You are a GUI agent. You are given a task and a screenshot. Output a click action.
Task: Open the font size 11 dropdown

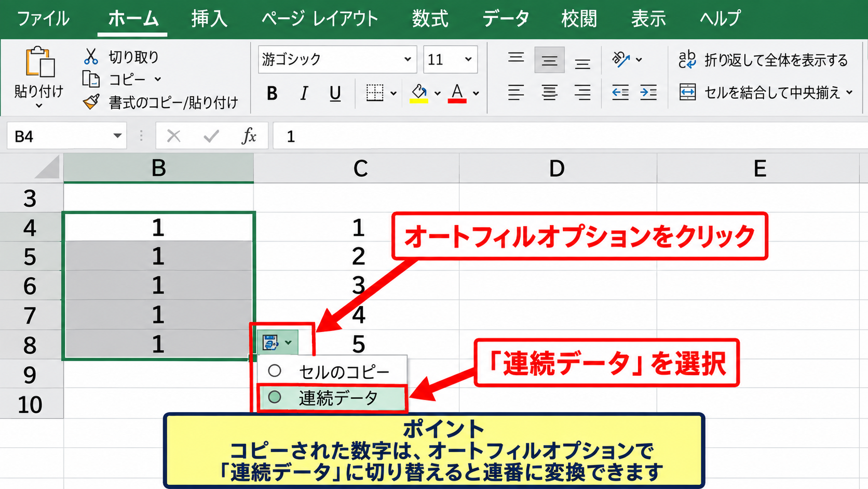(468, 59)
